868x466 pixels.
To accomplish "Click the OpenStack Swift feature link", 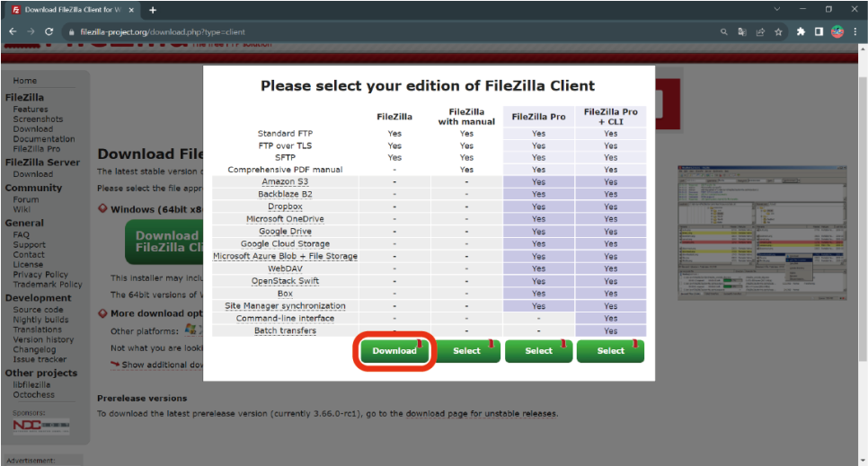I will pyautogui.click(x=285, y=281).
